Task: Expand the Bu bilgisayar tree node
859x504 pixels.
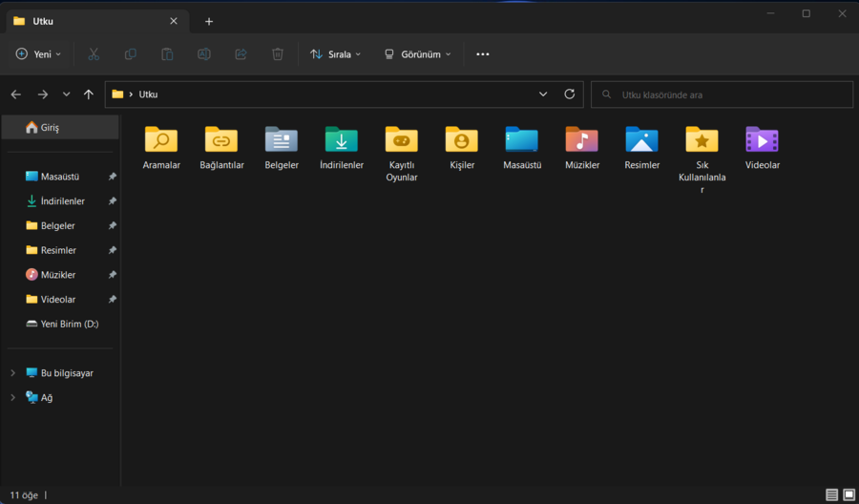Action: click(12, 373)
